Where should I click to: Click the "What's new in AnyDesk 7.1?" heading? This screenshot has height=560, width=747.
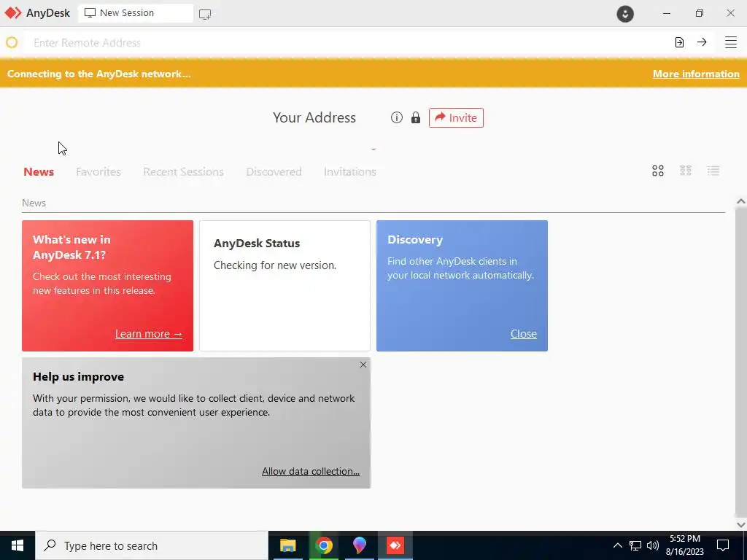(x=71, y=247)
